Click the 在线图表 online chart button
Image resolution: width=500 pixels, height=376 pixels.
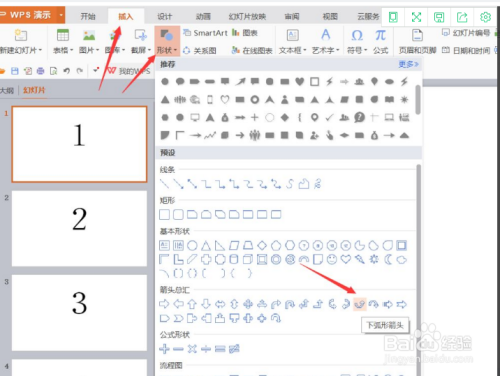(252, 51)
